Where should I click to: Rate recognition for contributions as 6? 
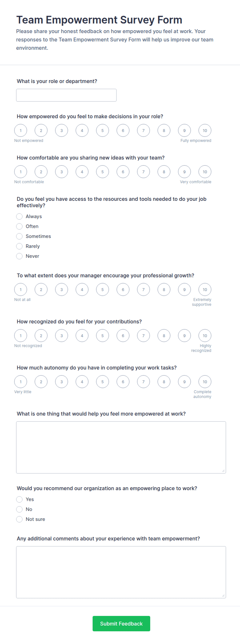(x=123, y=336)
